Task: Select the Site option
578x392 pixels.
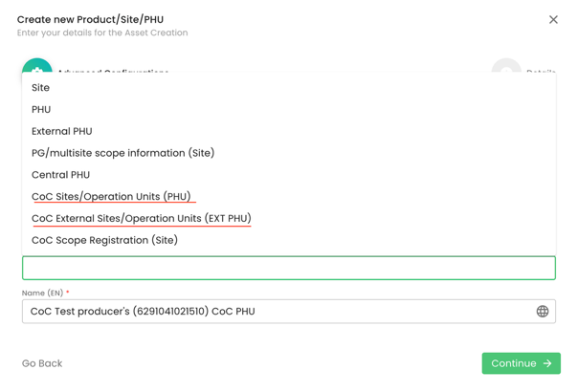Action: (41, 88)
